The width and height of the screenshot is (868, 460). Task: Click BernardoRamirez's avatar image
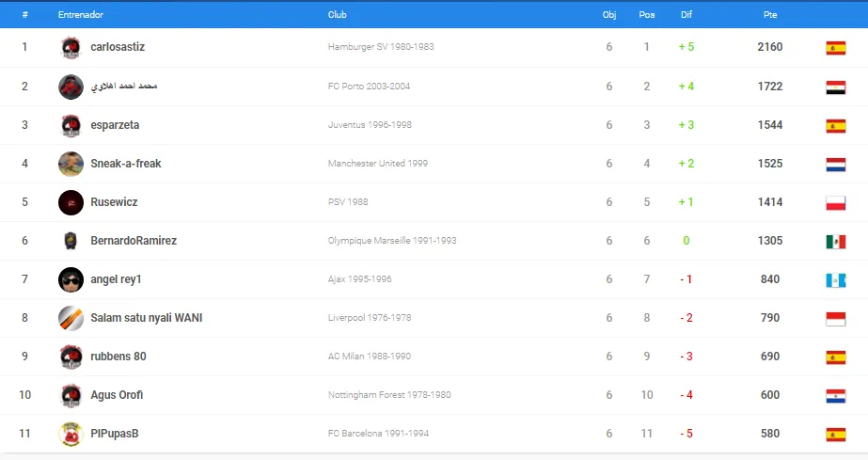pyautogui.click(x=71, y=241)
